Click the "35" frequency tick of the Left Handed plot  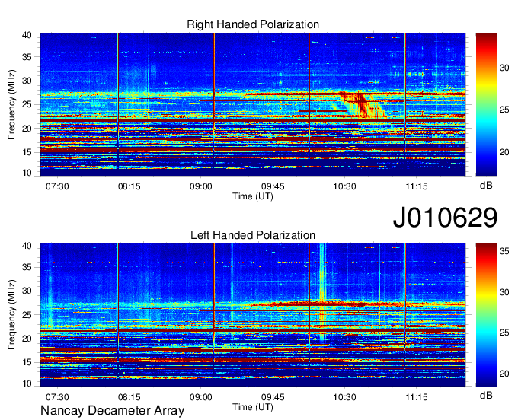[27, 267]
